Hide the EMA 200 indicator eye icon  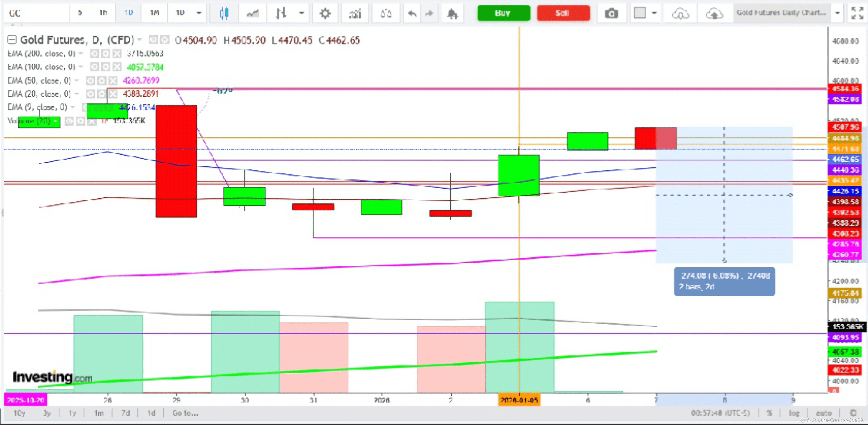[94, 54]
